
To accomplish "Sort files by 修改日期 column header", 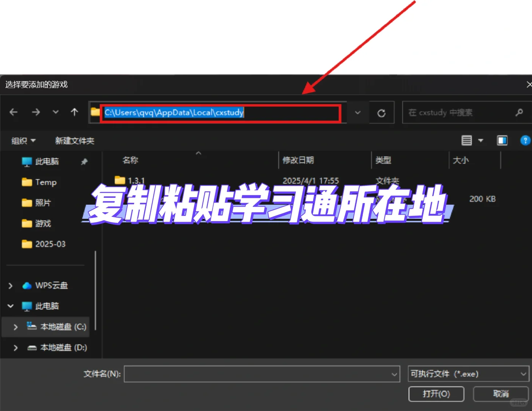I will click(299, 160).
